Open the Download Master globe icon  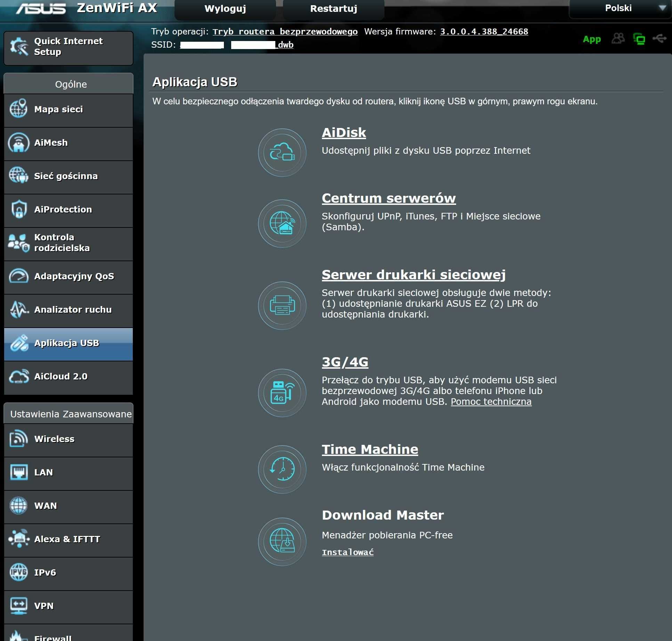click(x=282, y=542)
